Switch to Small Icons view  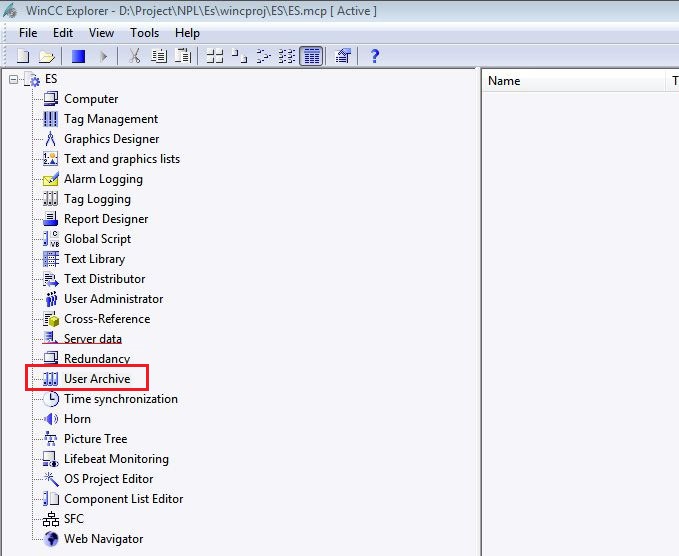click(239, 56)
